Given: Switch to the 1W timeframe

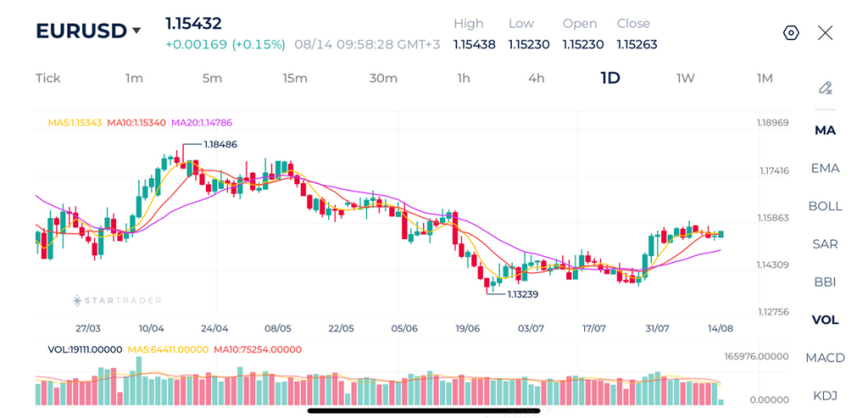Looking at the screenshot, I should tap(685, 78).
